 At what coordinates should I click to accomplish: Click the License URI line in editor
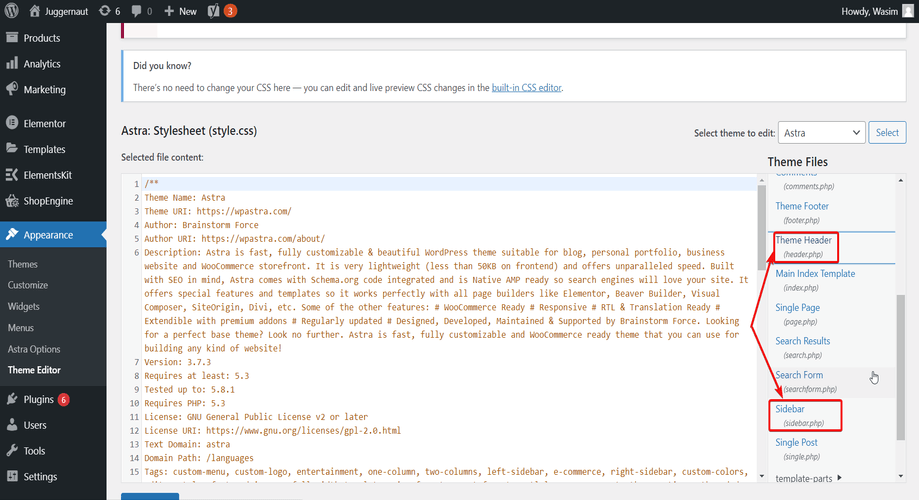273,431
